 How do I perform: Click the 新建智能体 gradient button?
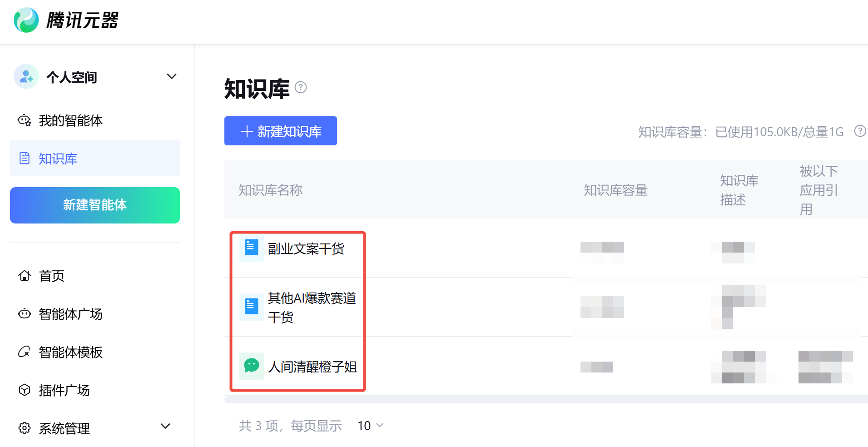tap(94, 205)
